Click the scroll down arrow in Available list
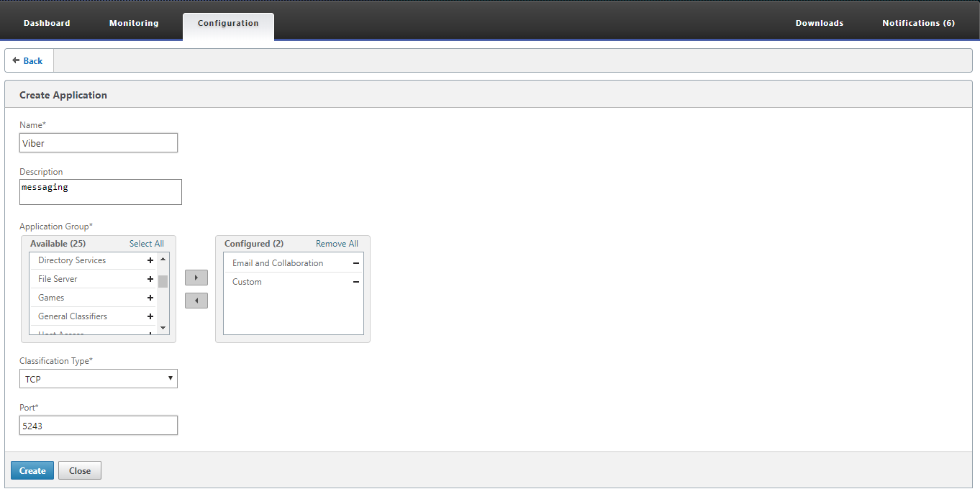This screenshot has height=494, width=980. [163, 328]
